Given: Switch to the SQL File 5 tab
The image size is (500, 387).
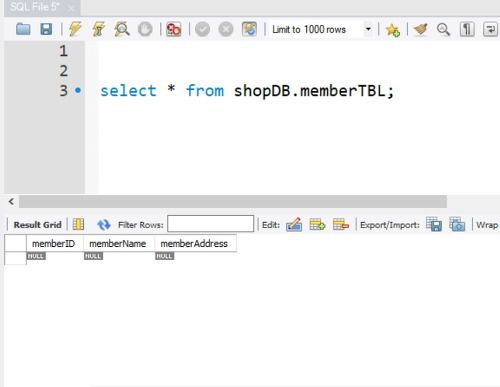Looking at the screenshot, I should (x=35, y=7).
